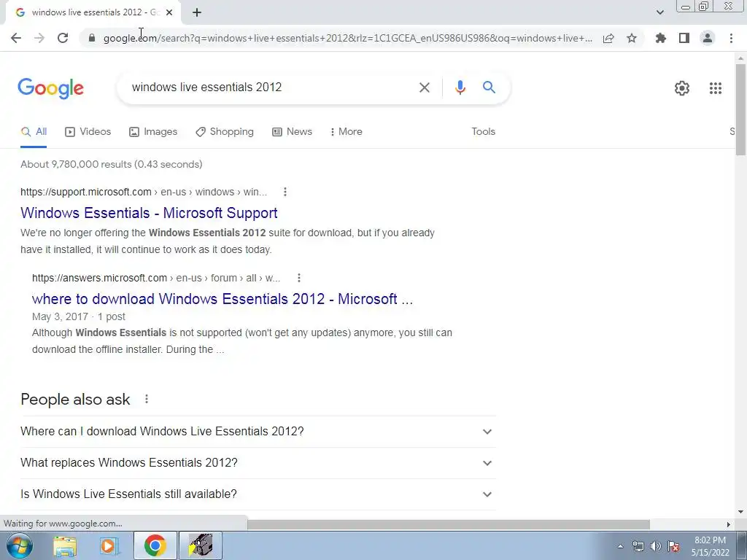The width and height of the screenshot is (747, 560).
Task: Open Windows Media Player from taskbar
Action: tap(109, 546)
